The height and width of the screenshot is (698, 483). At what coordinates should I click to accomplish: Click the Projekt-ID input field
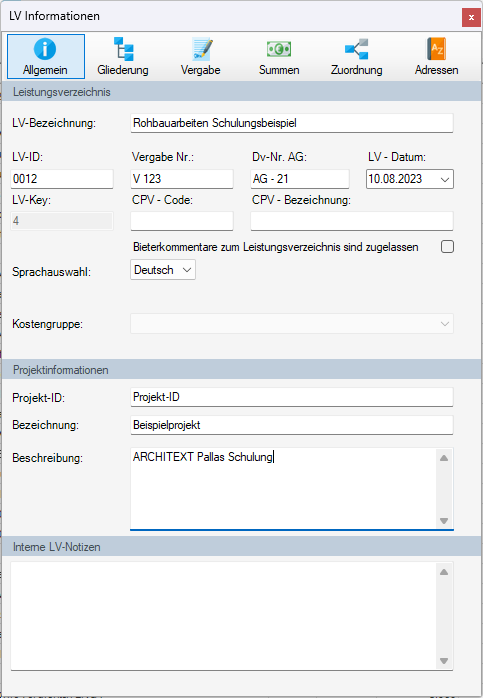coord(292,397)
